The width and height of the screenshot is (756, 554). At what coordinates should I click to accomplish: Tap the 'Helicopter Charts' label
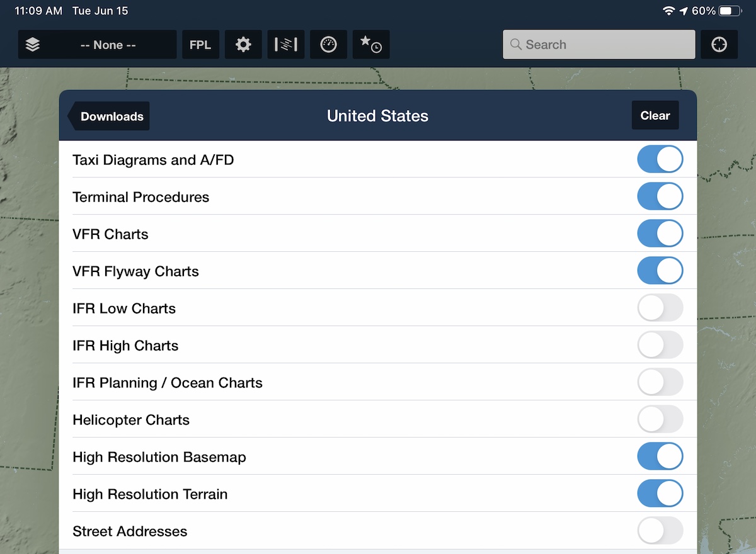click(x=131, y=420)
